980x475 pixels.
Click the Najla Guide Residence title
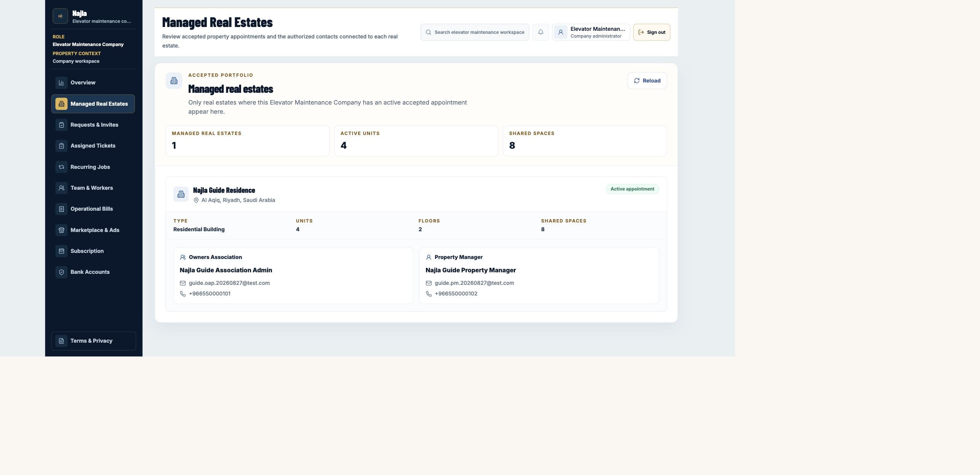point(224,190)
